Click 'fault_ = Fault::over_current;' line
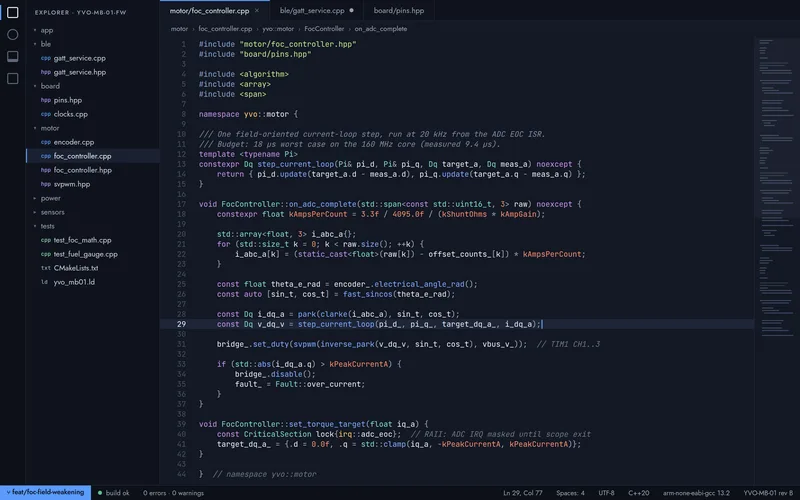800x500 pixels. point(299,384)
